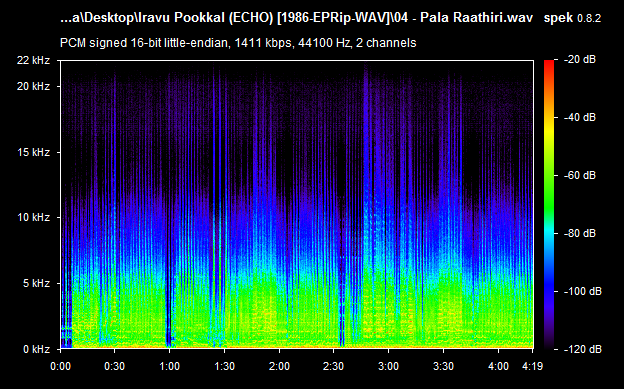Click the 0:30 time axis label
This screenshot has height=389, width=624.
point(115,366)
